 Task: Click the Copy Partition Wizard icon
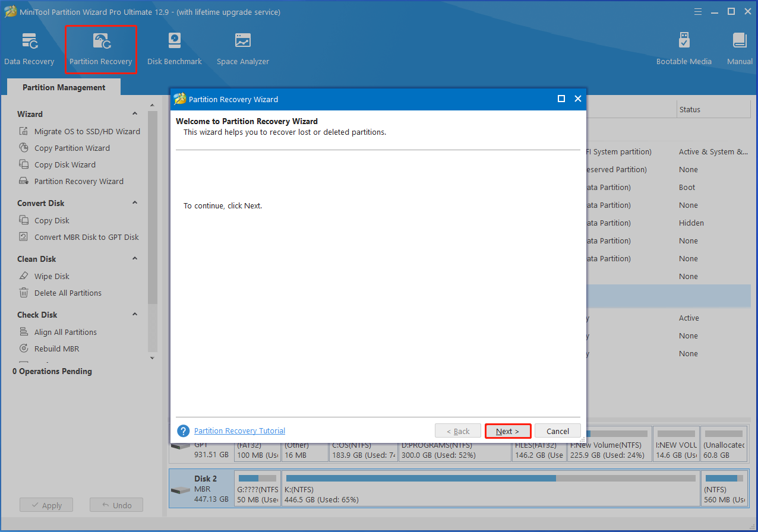pos(24,148)
